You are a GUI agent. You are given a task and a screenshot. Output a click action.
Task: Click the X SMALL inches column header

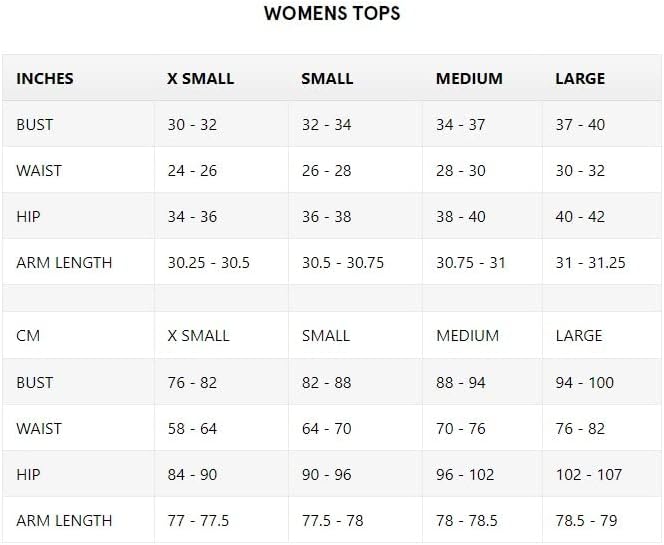click(221, 78)
